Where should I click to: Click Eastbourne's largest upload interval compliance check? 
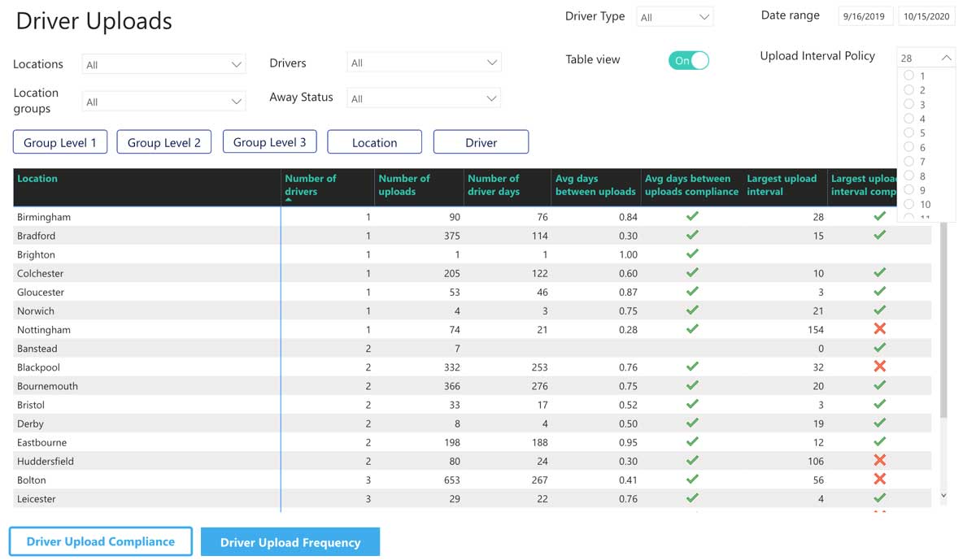tap(879, 441)
